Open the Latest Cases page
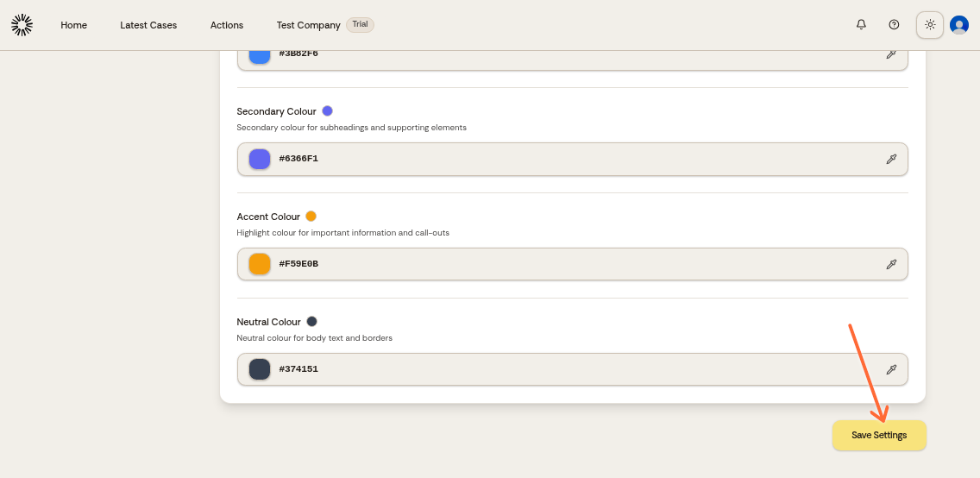Viewport: 980px width, 478px height. click(148, 25)
